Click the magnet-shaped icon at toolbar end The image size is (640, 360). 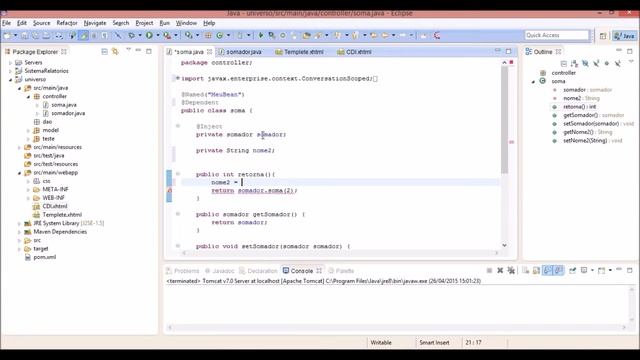tap(437, 36)
